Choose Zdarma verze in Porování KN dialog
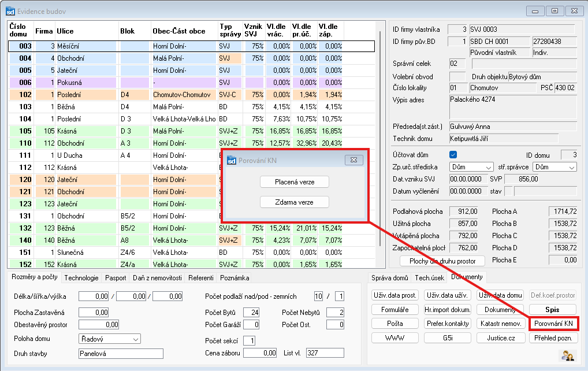 295,202
